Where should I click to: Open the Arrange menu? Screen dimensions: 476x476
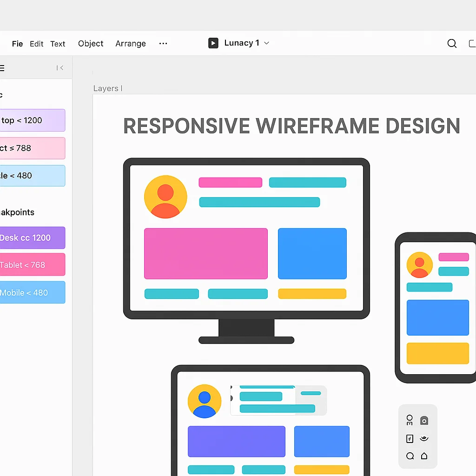click(x=130, y=43)
